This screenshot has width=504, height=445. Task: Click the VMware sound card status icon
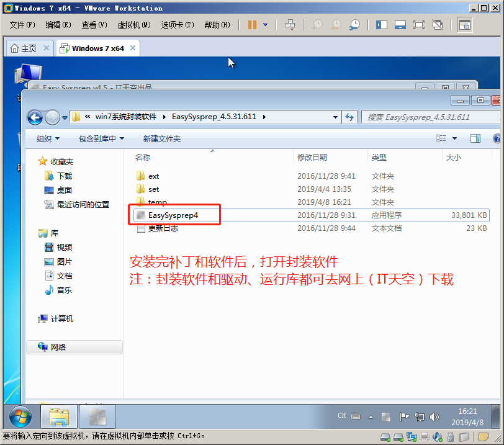438,437
